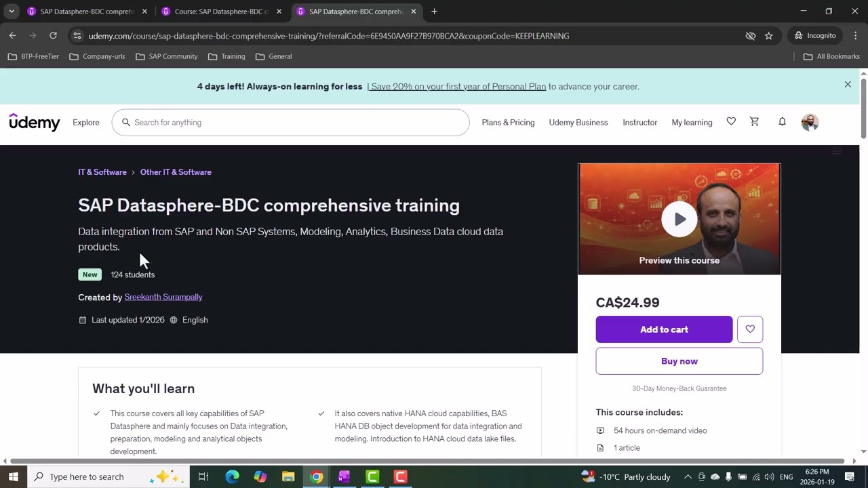Click the horizontal page scrollbar
This screenshot has width=868, height=488.
427,461
